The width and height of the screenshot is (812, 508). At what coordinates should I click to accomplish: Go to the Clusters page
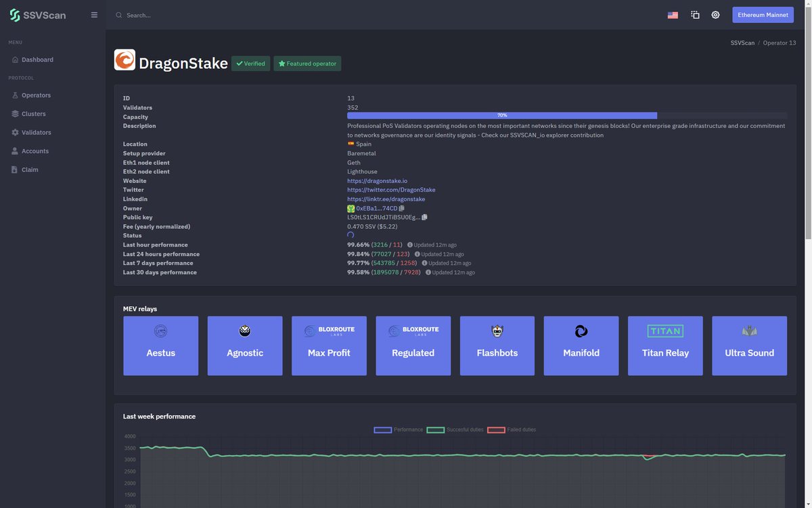34,114
